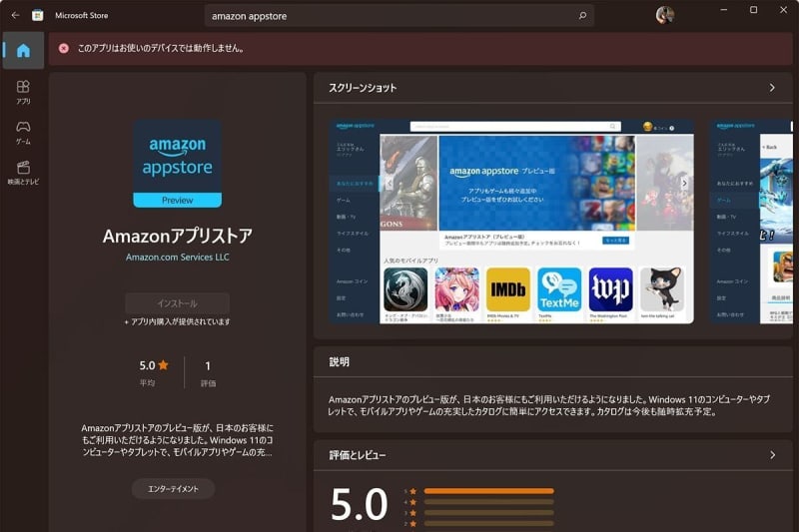Open the second partially visible screenshot
799x532 pixels.
pyautogui.click(x=750, y=222)
